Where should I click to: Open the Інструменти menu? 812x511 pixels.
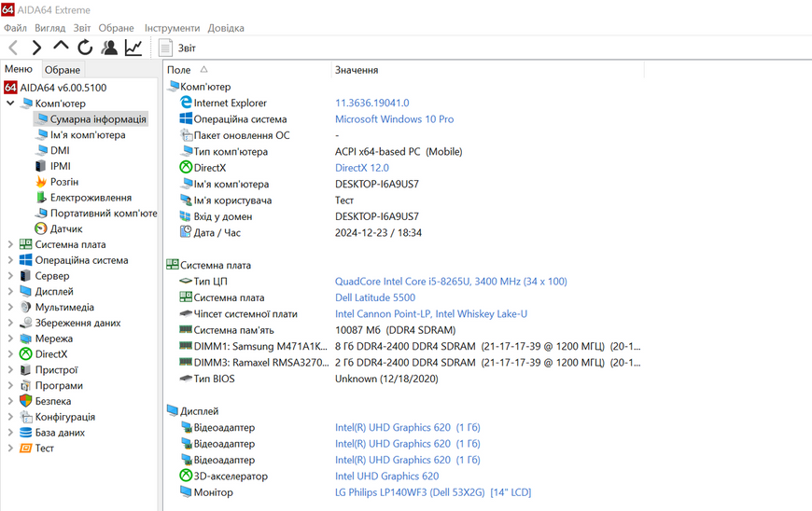pyautogui.click(x=172, y=28)
